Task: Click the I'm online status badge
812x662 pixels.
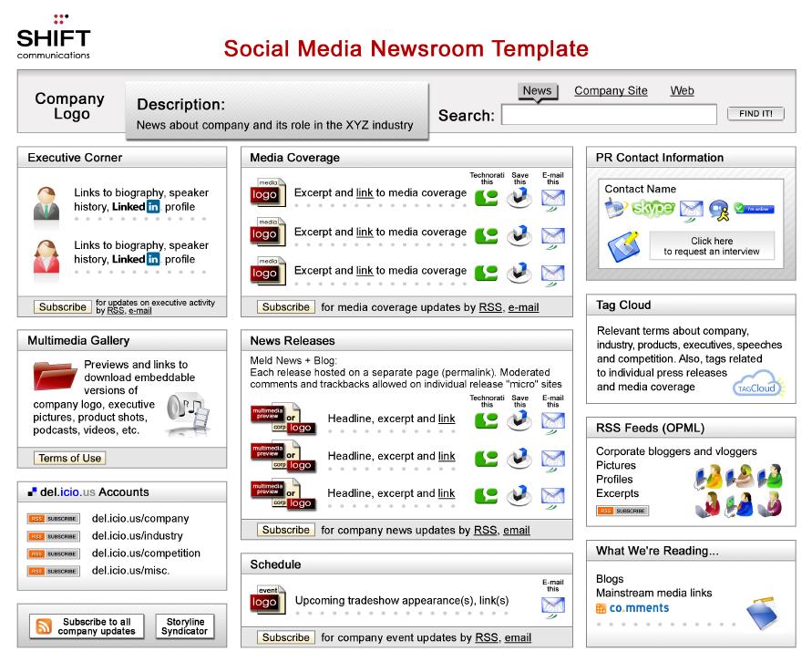Action: click(x=754, y=209)
